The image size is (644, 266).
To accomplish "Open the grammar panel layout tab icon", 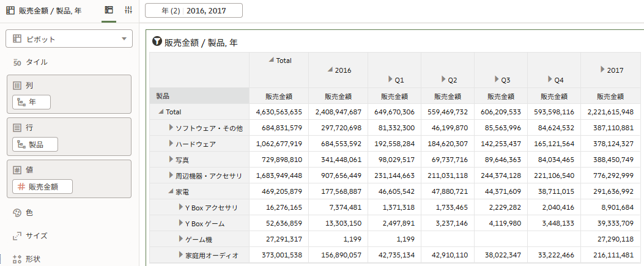I will click(x=109, y=10).
